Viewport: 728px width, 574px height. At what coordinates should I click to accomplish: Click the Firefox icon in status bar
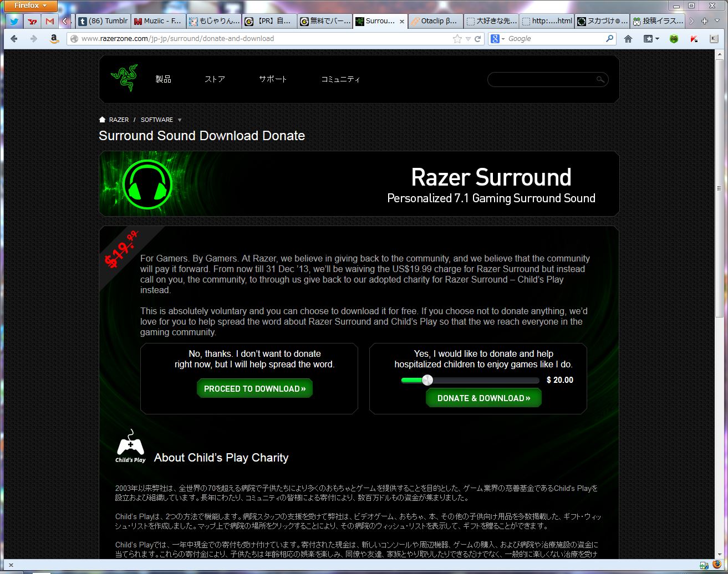(717, 565)
